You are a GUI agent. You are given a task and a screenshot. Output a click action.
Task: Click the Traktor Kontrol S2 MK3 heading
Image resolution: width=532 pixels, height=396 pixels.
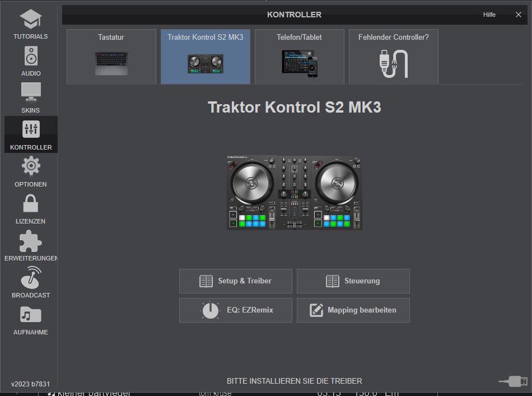(x=294, y=107)
